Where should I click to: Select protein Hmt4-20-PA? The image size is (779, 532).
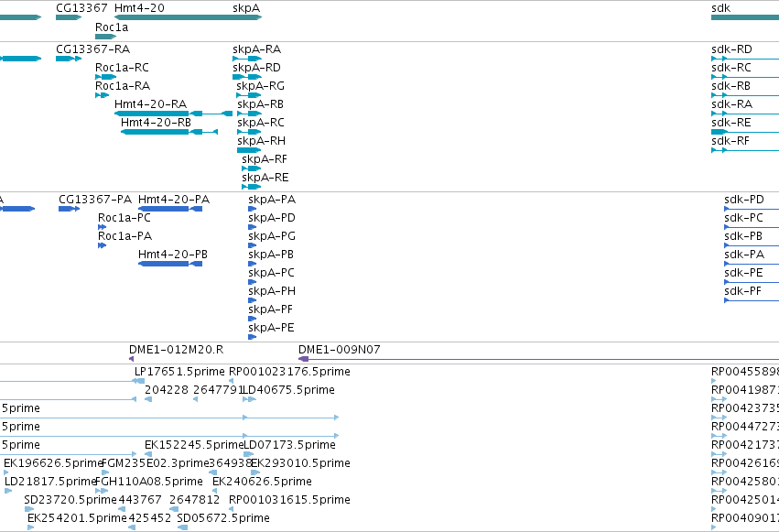coord(174,200)
